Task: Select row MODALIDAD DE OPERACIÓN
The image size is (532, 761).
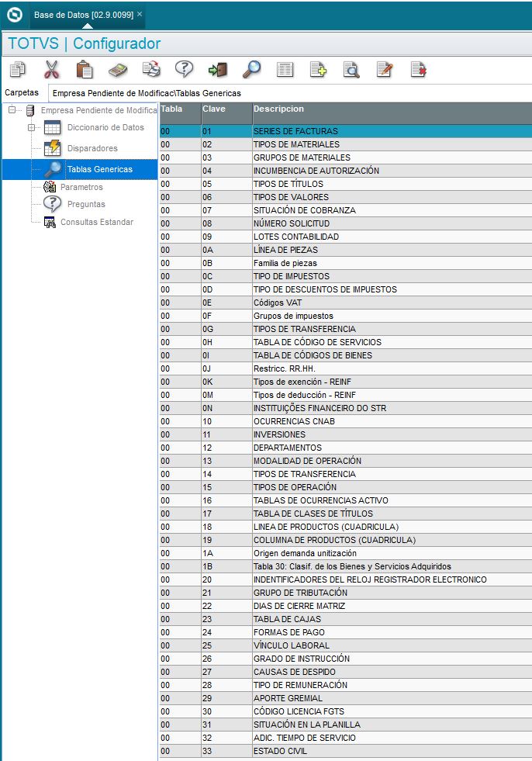Action: (346, 461)
